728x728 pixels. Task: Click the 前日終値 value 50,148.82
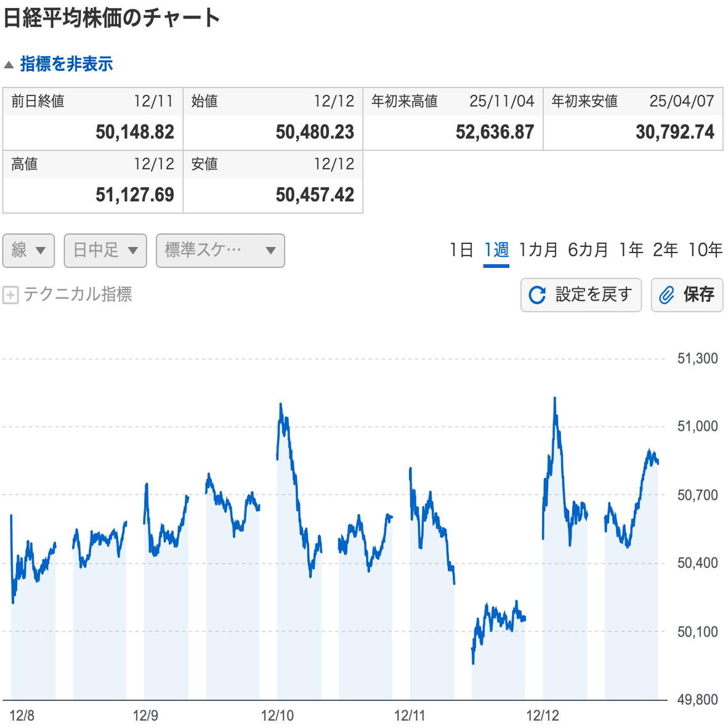pos(135,132)
